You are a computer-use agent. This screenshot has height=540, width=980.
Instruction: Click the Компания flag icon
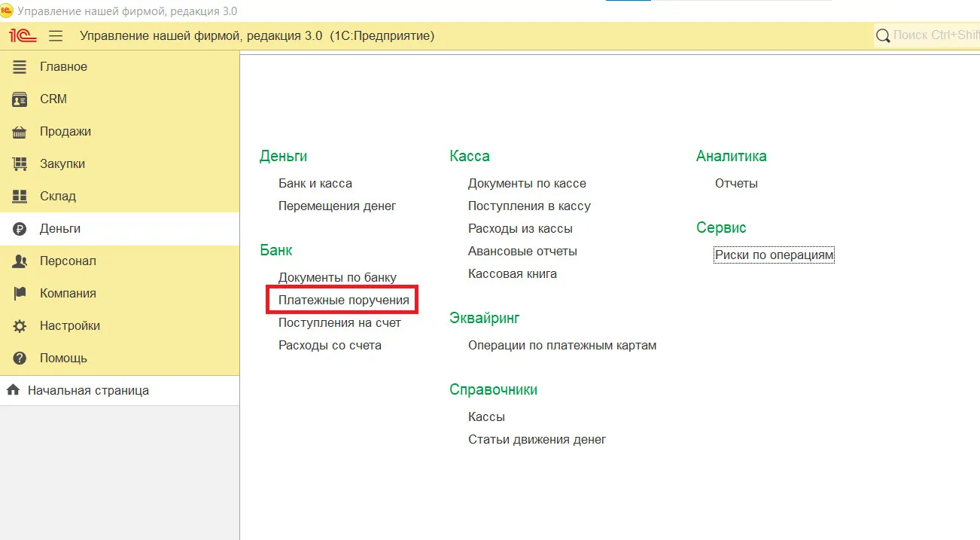(20, 294)
